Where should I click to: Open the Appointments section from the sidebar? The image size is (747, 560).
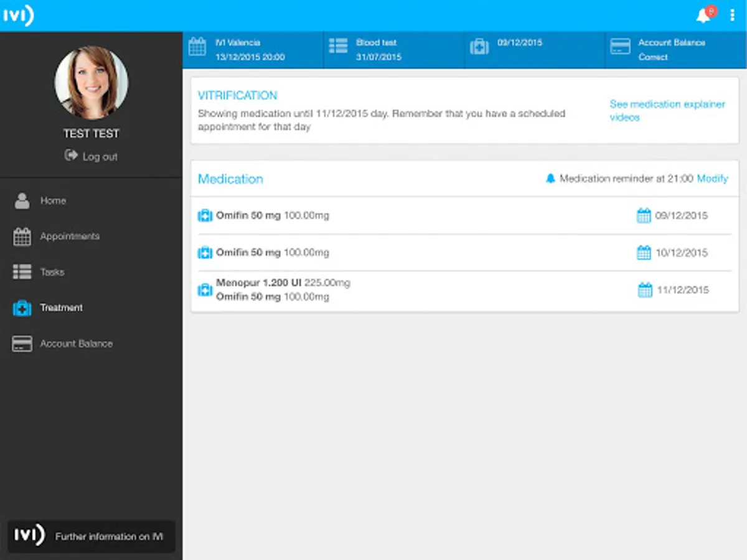point(68,236)
